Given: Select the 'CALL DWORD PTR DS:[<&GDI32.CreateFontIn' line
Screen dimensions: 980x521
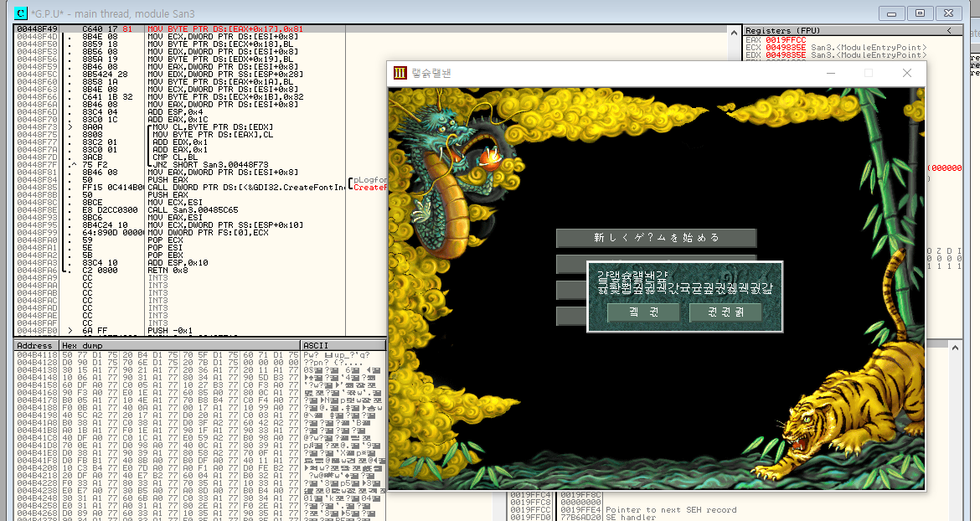Looking at the screenshot, I should pyautogui.click(x=246, y=188).
